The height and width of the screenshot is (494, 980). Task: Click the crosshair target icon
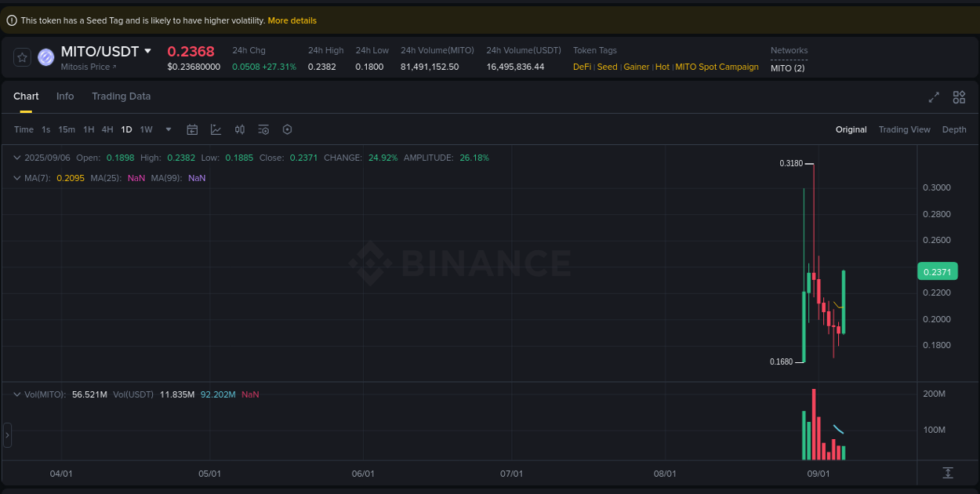[x=287, y=129]
